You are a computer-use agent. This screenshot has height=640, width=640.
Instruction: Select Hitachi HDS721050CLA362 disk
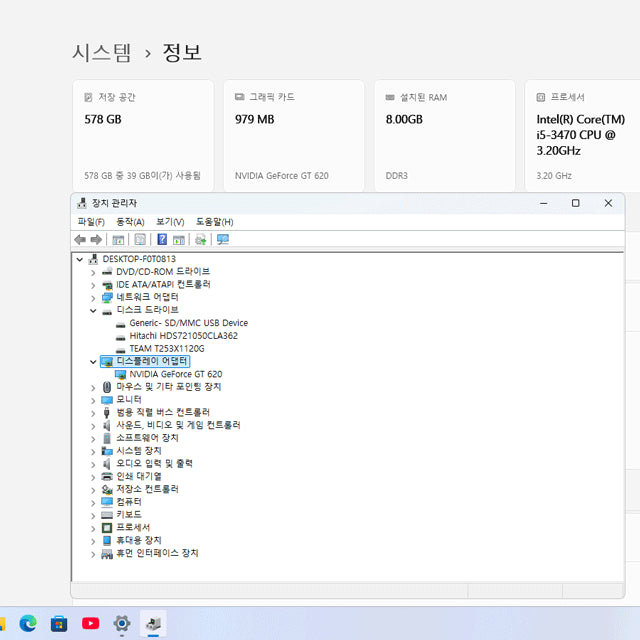click(183, 336)
